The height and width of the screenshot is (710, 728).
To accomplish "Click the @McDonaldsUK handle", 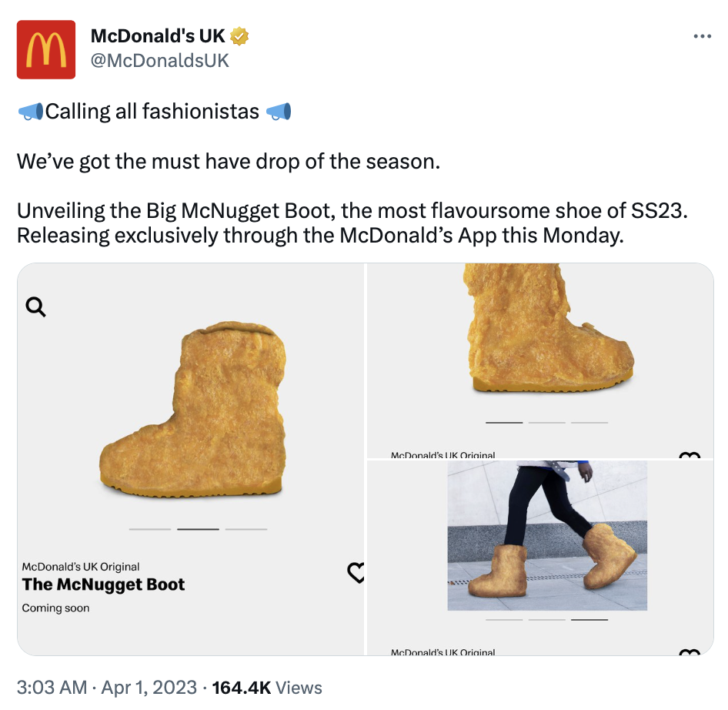I will click(160, 60).
